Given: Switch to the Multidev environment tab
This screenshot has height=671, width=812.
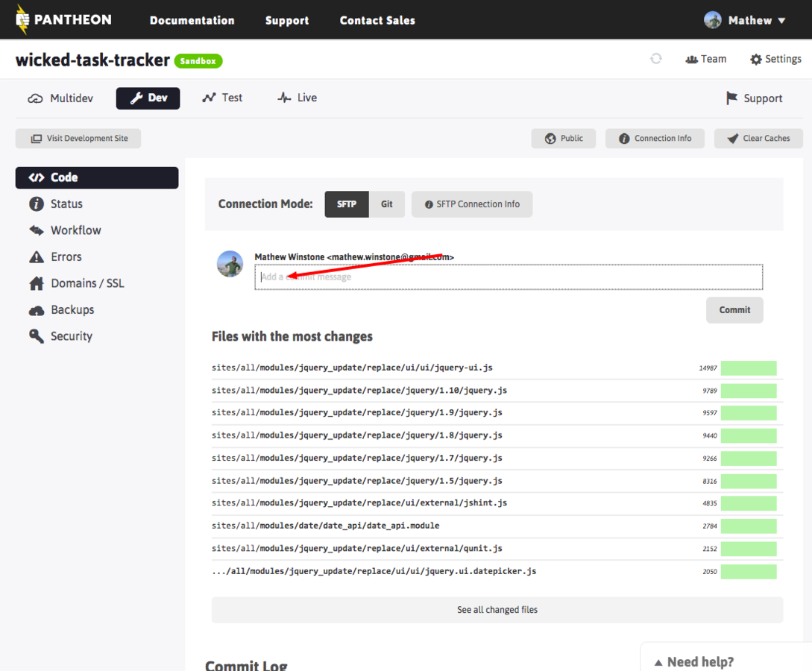Looking at the screenshot, I should (60, 98).
